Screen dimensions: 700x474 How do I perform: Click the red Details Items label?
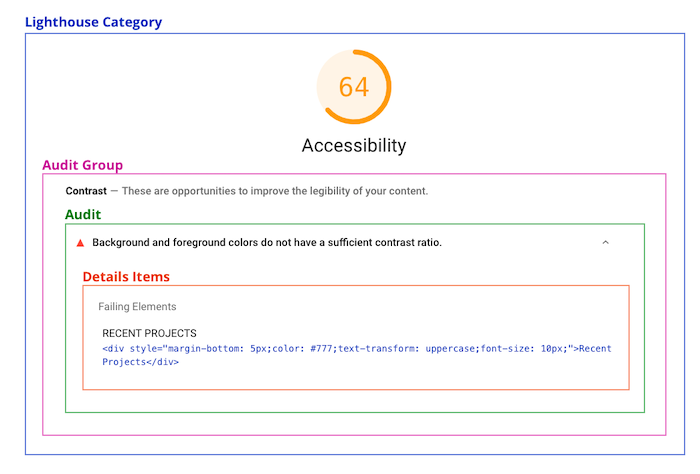click(x=126, y=277)
